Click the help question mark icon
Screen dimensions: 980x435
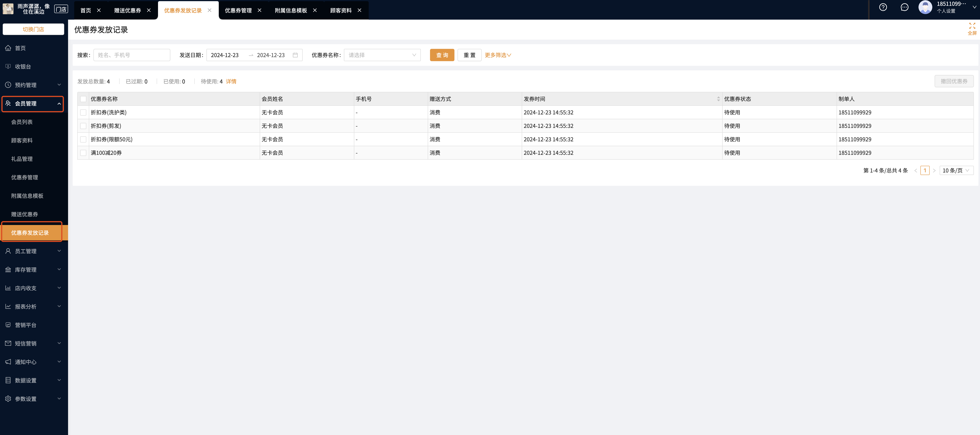click(883, 7)
